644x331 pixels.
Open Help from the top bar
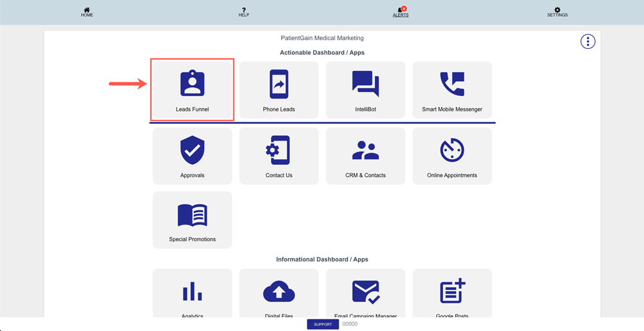point(244,12)
